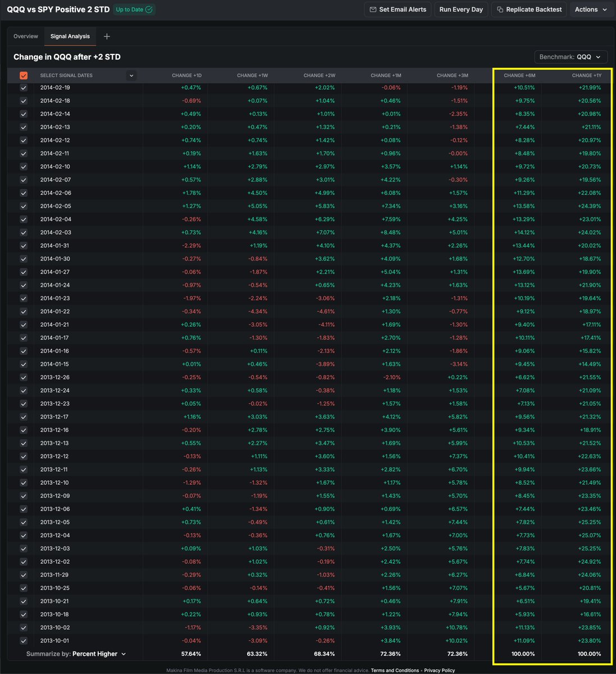The width and height of the screenshot is (616, 674).
Task: Click the +24.39% one-year change value
Action: pyautogui.click(x=590, y=206)
